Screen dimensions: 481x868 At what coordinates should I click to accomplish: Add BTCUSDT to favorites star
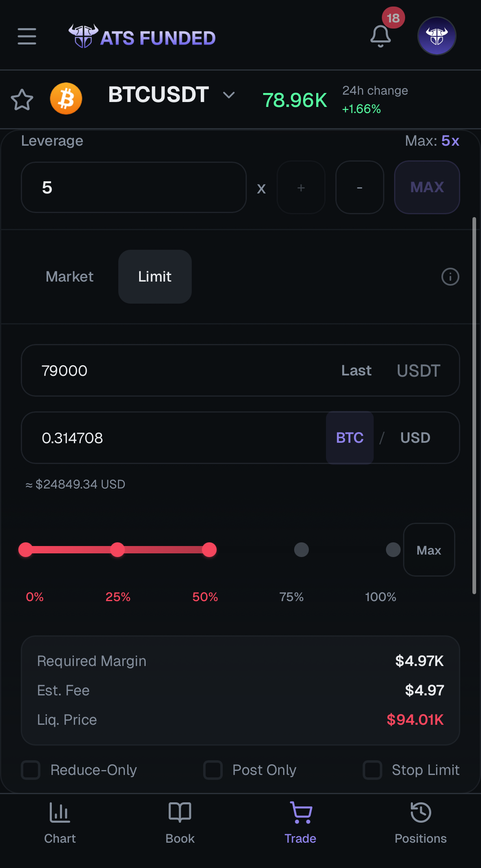[22, 100]
